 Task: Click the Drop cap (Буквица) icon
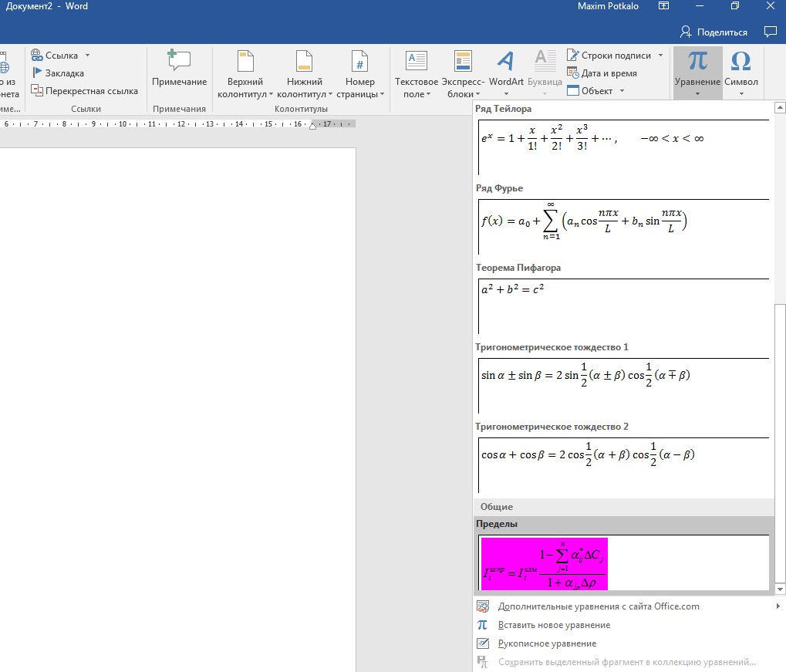pyautogui.click(x=545, y=61)
